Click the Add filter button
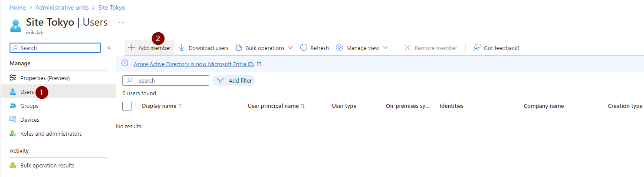 pos(234,81)
